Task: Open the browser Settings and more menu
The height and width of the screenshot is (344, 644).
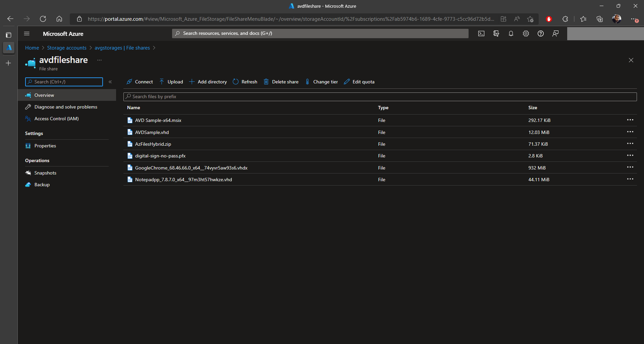Action: coord(634,19)
